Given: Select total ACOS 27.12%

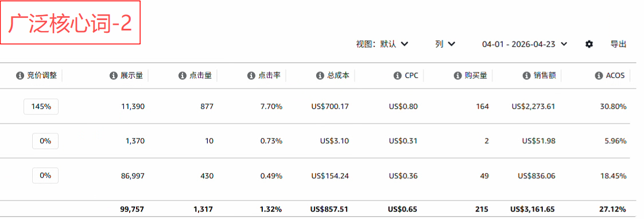Looking at the screenshot, I should click(613, 209).
